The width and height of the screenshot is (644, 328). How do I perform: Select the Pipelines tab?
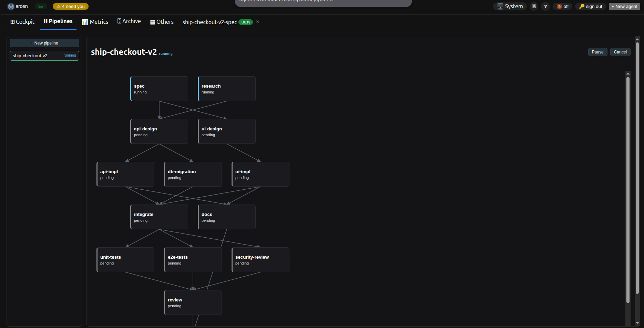[x=58, y=21]
